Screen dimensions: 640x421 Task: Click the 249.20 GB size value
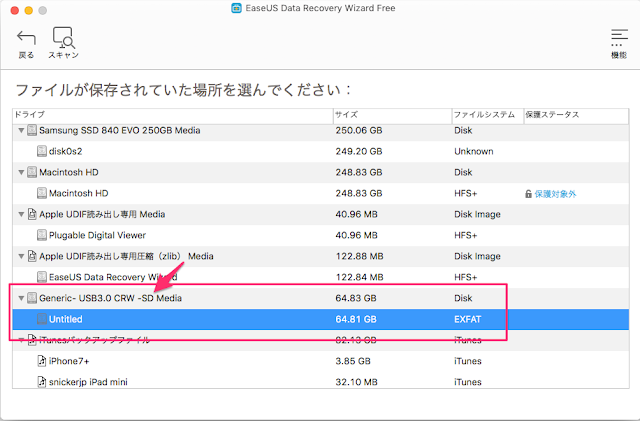coord(359,151)
